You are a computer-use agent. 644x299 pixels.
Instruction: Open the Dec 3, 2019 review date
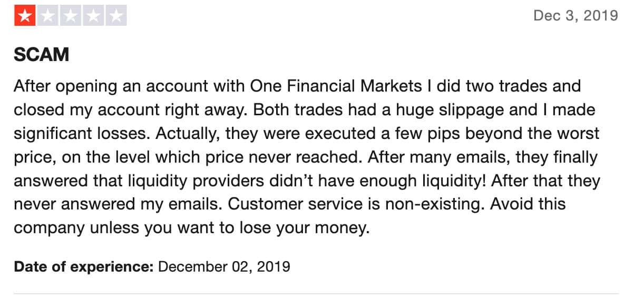[575, 15]
